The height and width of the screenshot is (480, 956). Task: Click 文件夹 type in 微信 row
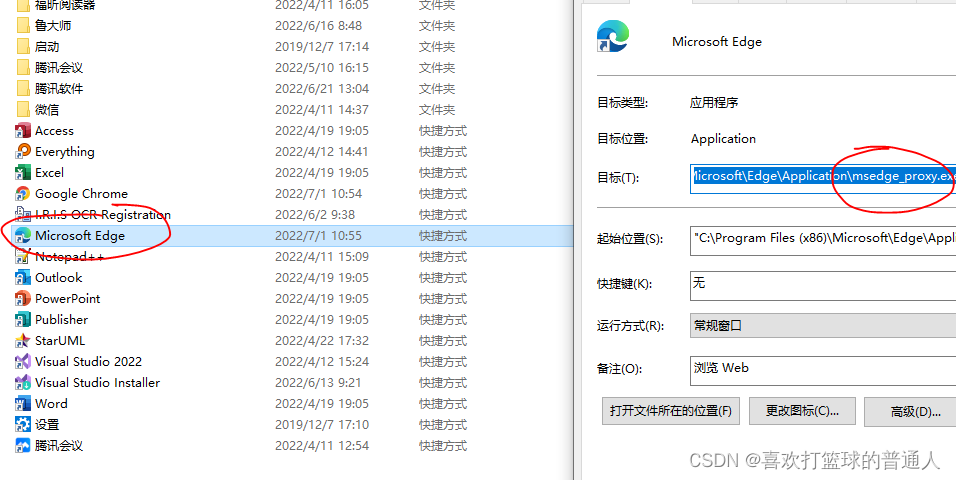pyautogui.click(x=437, y=110)
